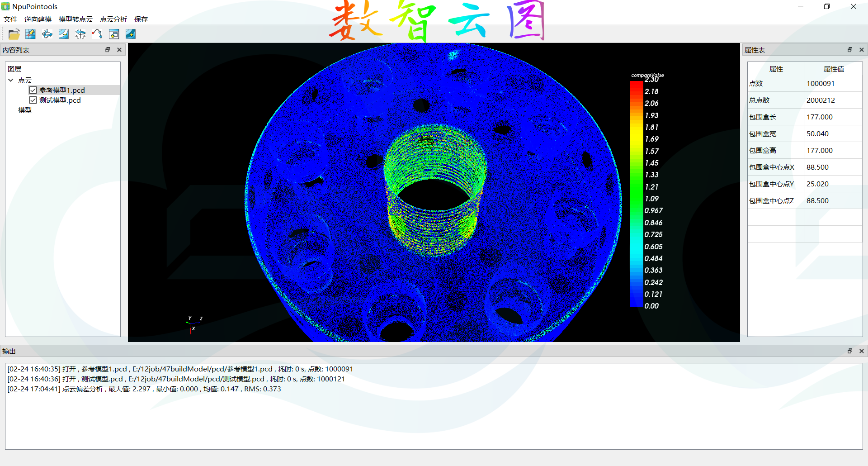Viewport: 868px width, 466px height.
Task: Uncheck the 测试模型.pcd layer checkbox
Action: point(33,100)
